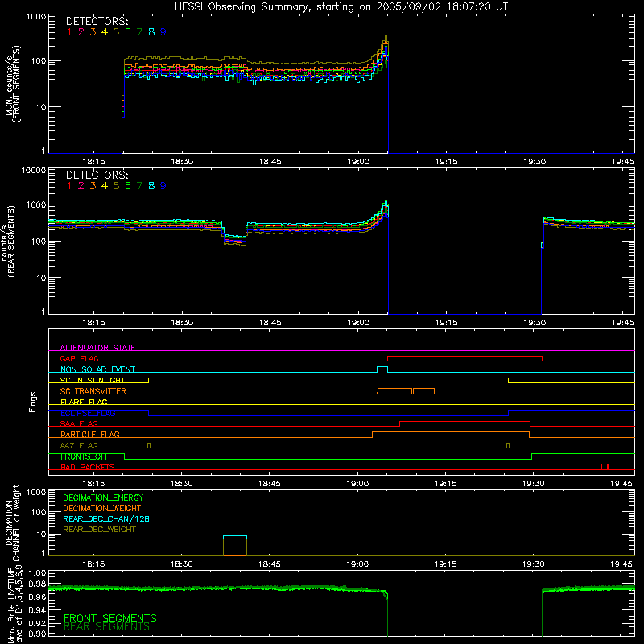Click the NON SOLAR EVENT flag label

tap(97, 369)
